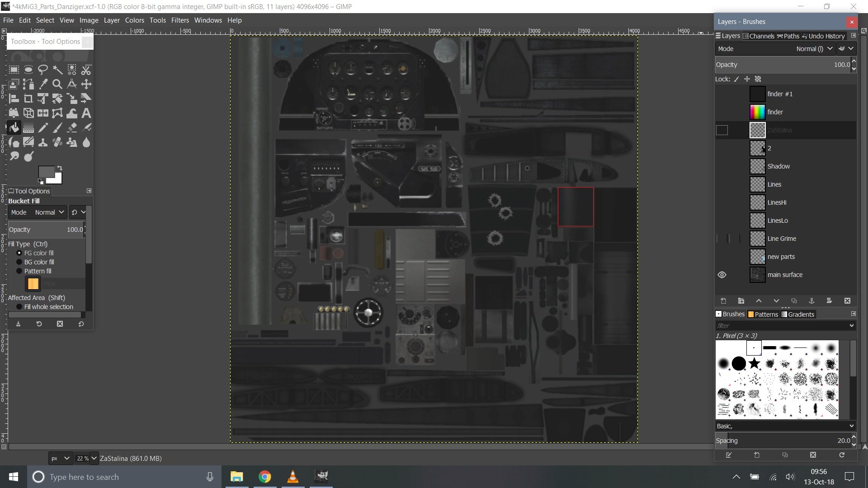Click the anchor floating layer icon

811,301
